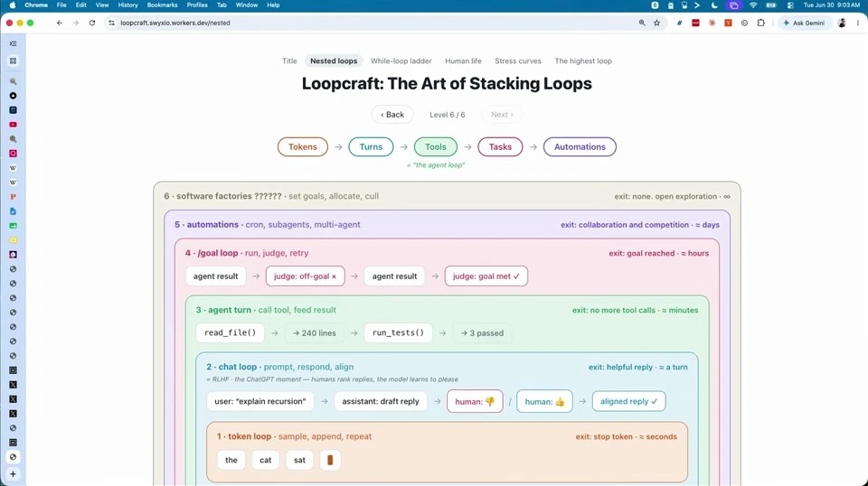This screenshot has width=868, height=486.
Task: Click the '→ 240 lines' result chip
Action: click(x=315, y=332)
